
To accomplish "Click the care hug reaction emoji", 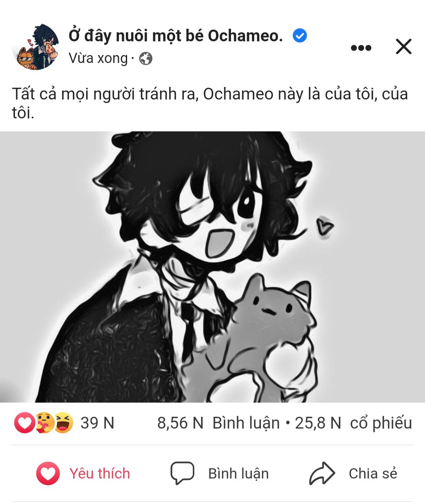I will tap(44, 423).
